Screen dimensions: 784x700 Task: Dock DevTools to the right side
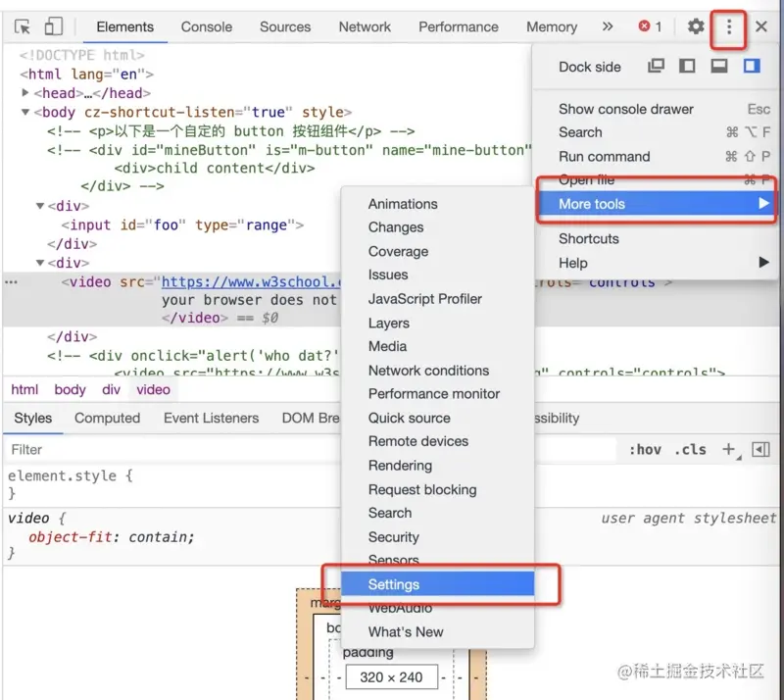pos(751,66)
